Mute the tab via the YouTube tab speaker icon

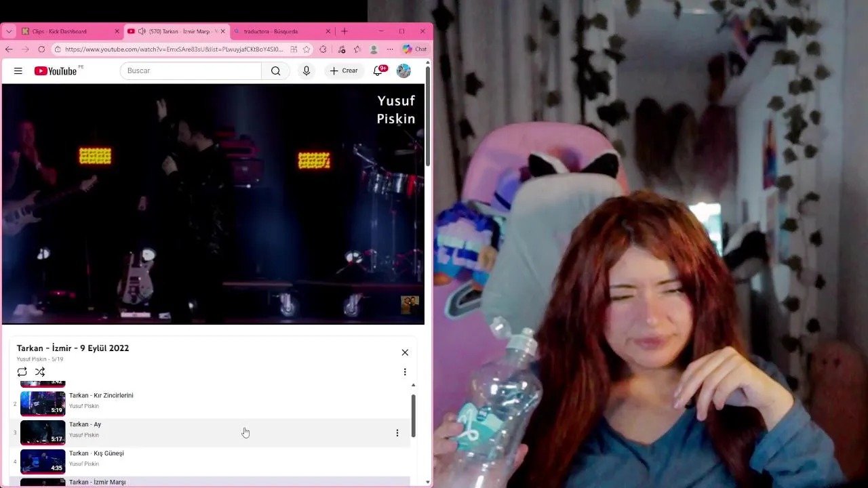(142, 31)
